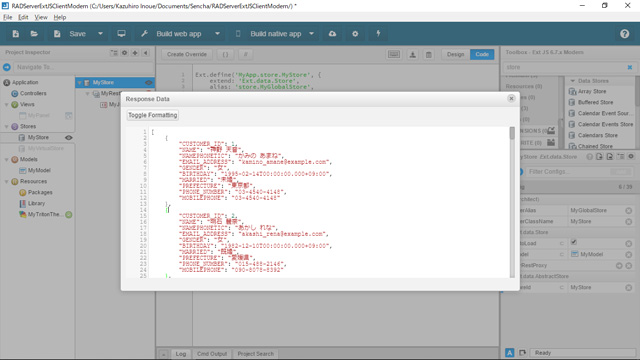Viewport: 640px width, 360px height.
Task: Collapse the Models tree node
Action: (7, 160)
